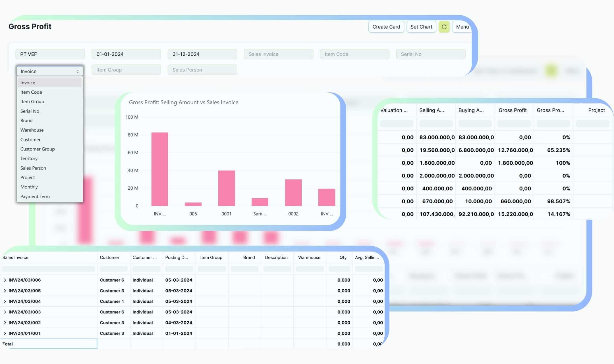Select Warehouse option in dropdown list

[x=32, y=130]
